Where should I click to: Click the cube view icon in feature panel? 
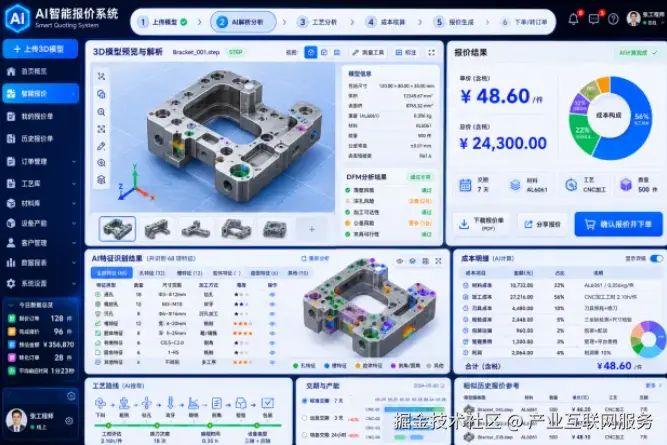point(412,261)
